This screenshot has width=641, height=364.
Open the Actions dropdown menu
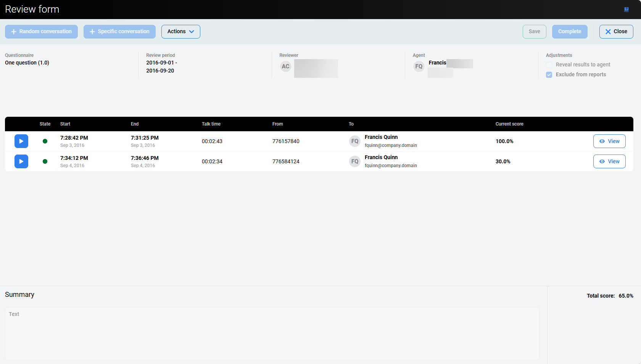coord(180,32)
